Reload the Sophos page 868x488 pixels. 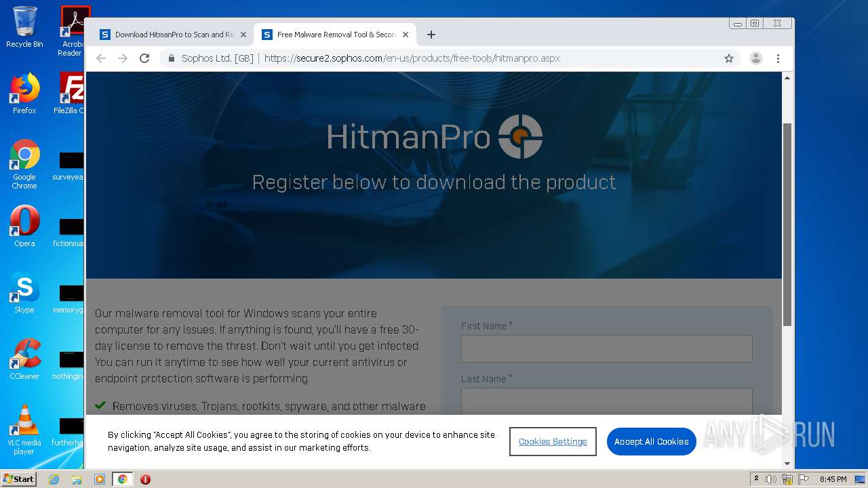pyautogui.click(x=144, y=58)
